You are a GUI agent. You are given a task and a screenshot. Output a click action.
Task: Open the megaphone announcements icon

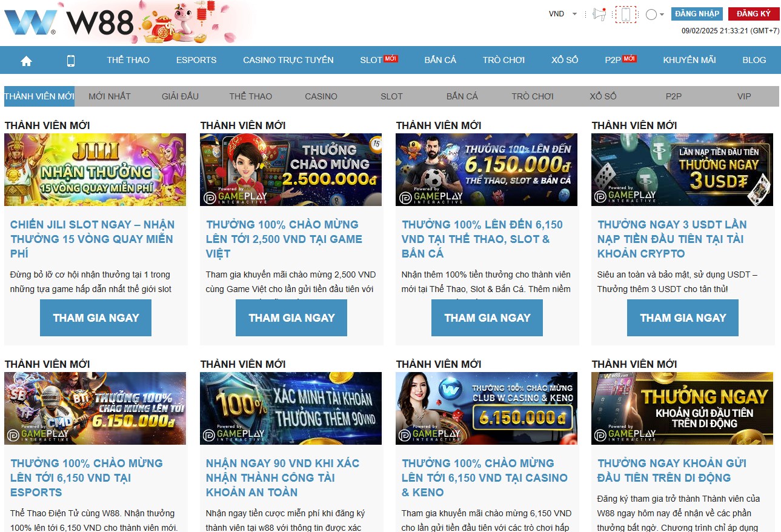tap(599, 15)
